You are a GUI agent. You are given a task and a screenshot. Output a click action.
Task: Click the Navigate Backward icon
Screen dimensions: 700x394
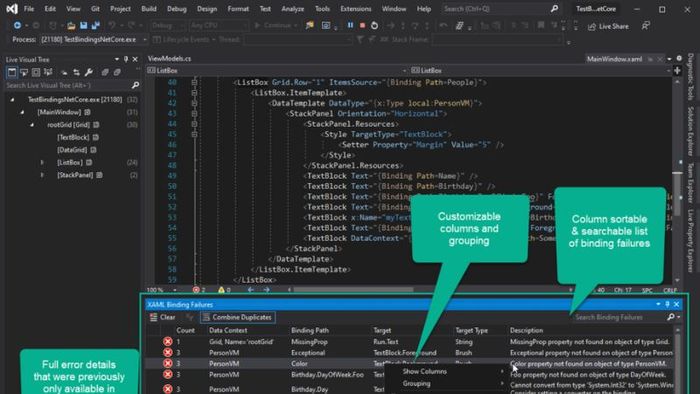point(17,25)
